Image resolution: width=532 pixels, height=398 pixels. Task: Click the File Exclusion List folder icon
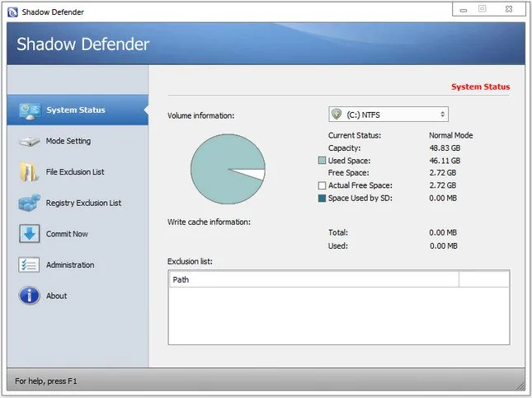[x=29, y=172]
